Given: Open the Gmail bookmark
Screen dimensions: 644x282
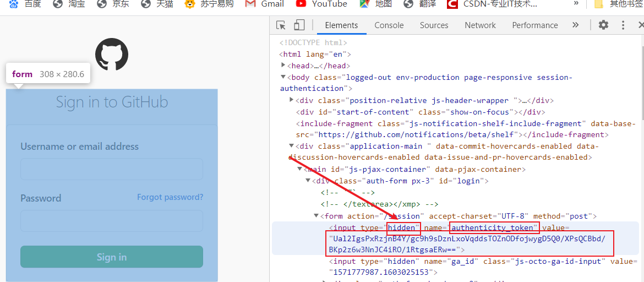Looking at the screenshot, I should 264,4.
